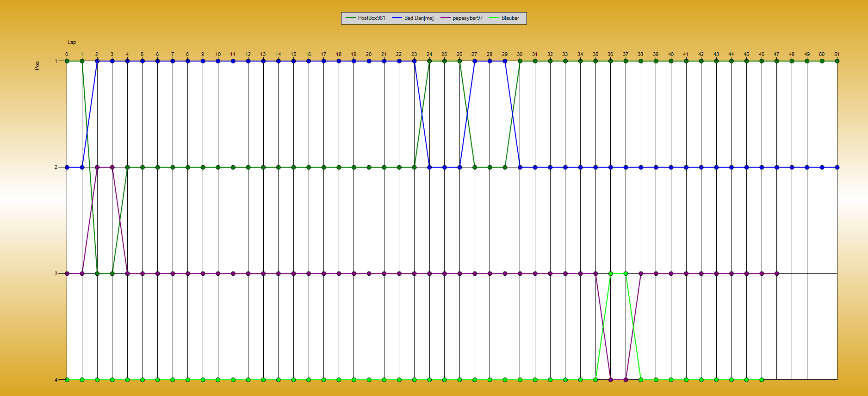Select Blaubär's point at lap 20, position 4

pyautogui.click(x=369, y=380)
